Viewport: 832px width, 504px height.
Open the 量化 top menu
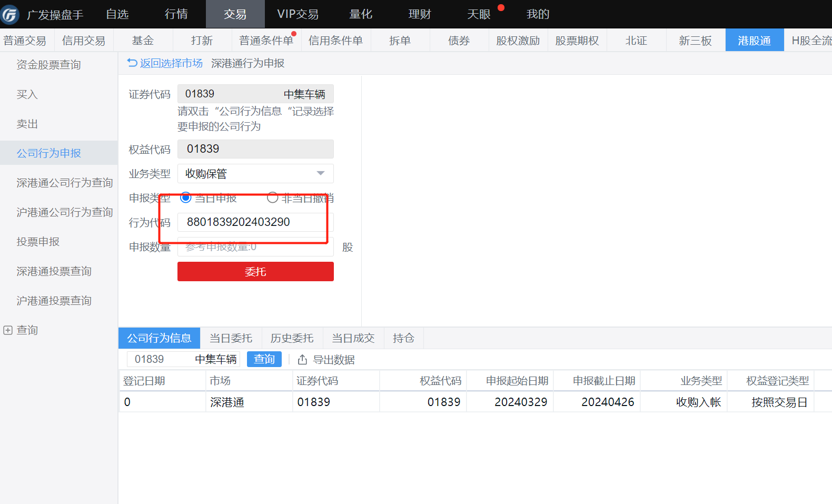361,14
